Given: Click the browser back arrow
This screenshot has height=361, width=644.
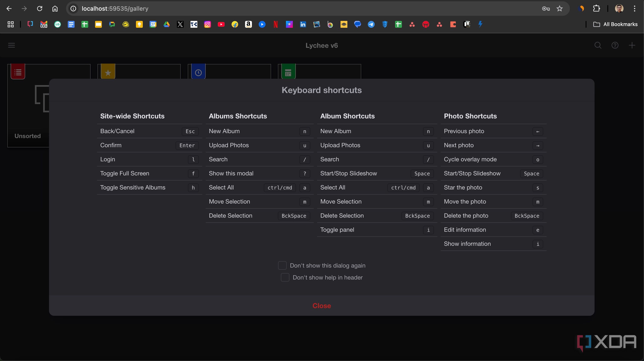Looking at the screenshot, I should coord(9,9).
